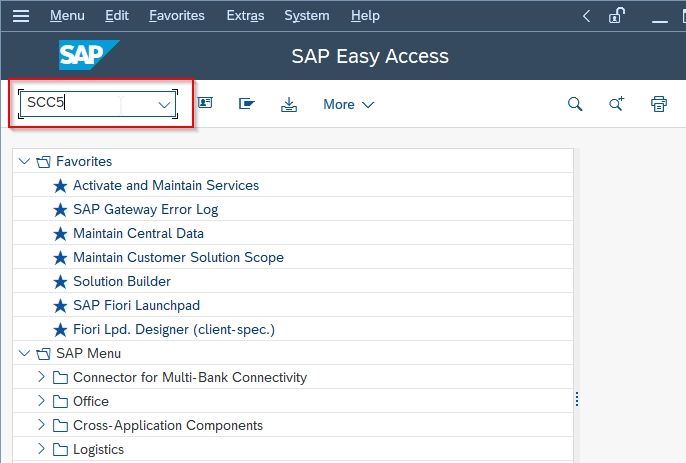Expand the More toolbar dropdown
The image size is (686, 463).
(349, 105)
